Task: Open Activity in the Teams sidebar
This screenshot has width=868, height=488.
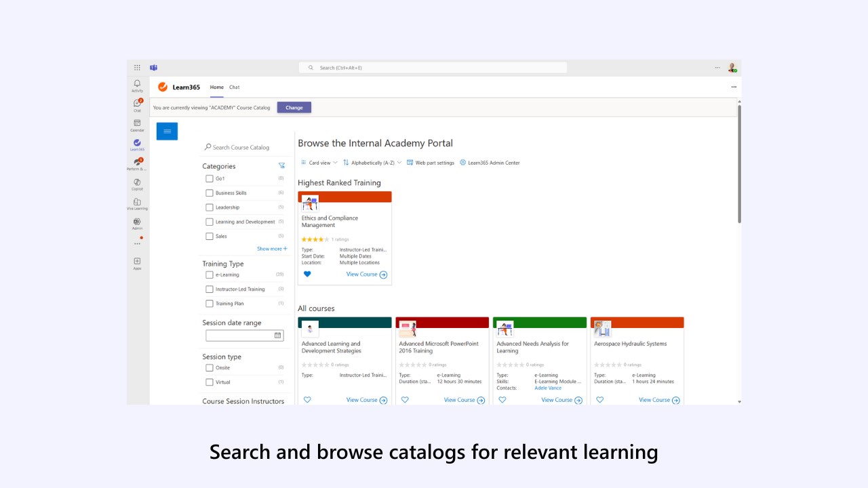Action: point(137,85)
